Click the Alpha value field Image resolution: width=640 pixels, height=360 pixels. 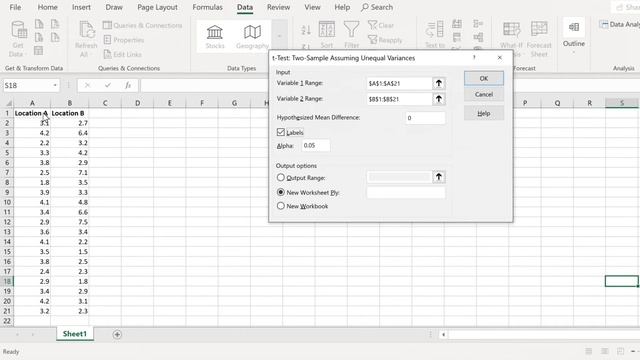pyautogui.click(x=316, y=145)
